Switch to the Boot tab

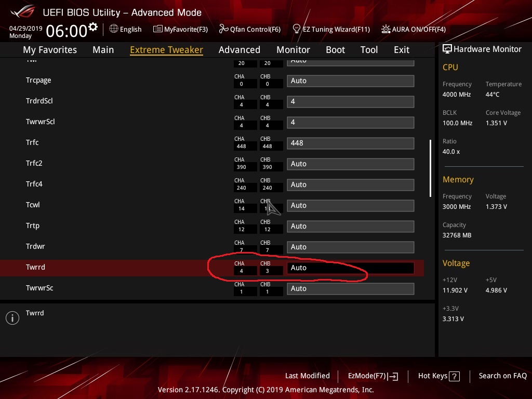335,50
